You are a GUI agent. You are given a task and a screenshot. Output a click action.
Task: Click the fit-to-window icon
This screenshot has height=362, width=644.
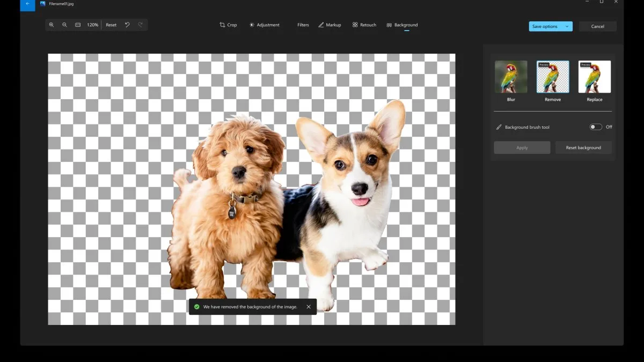pos(78,25)
